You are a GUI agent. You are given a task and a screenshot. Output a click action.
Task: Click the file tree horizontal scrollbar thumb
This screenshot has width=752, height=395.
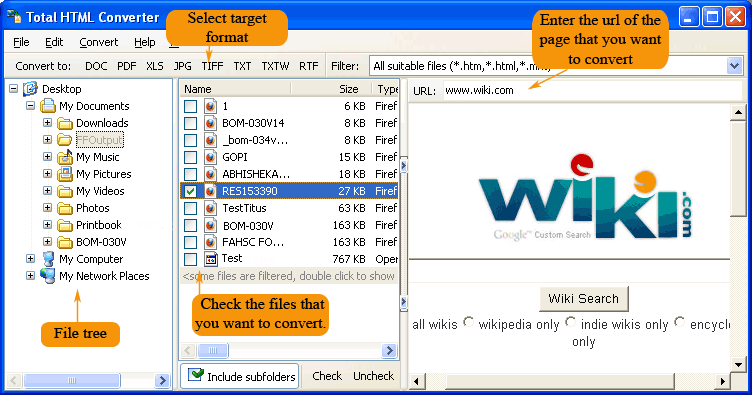[72, 381]
